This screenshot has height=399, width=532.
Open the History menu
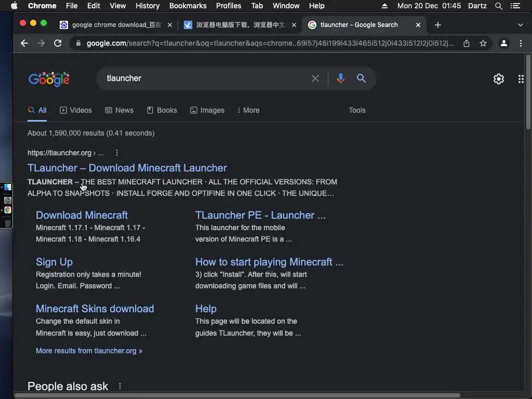(148, 6)
